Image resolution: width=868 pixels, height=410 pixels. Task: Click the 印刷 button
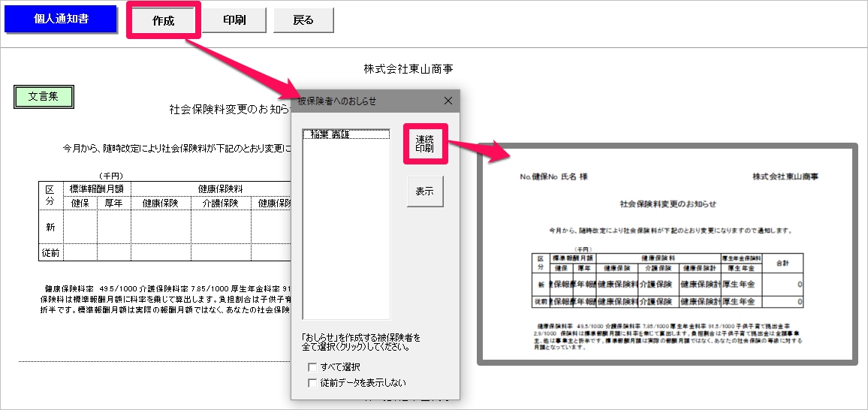coord(234,20)
